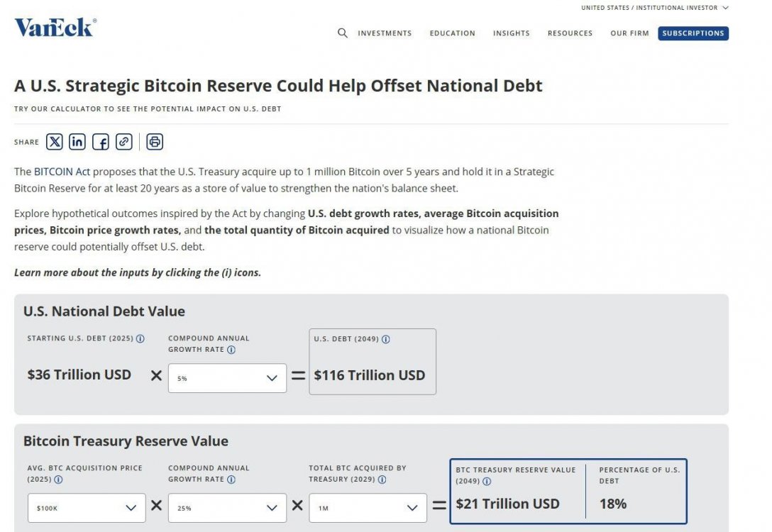Show info for BTC Treasury Reserve Value

tap(487, 482)
